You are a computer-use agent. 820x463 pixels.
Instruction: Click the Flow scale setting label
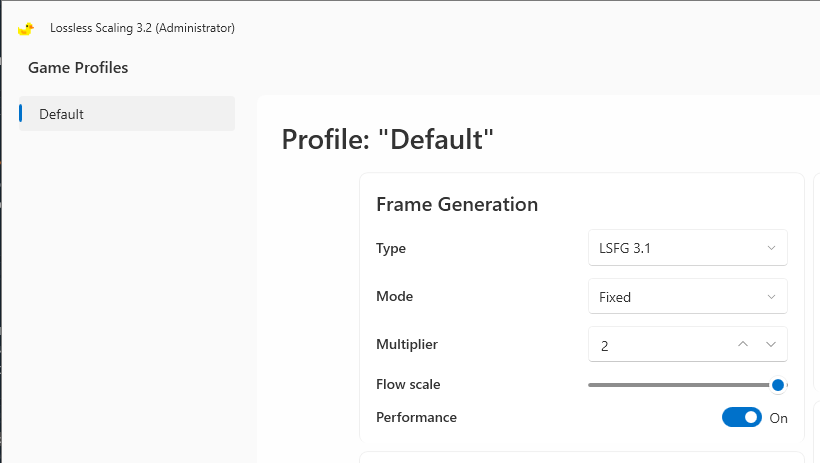point(408,384)
